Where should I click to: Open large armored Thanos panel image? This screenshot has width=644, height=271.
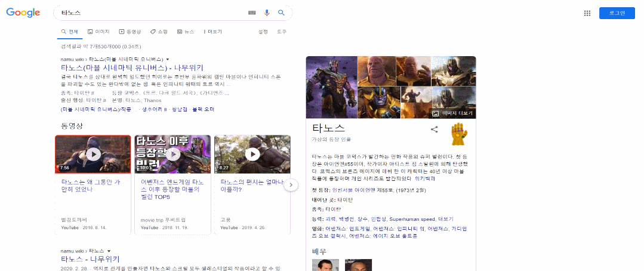pyautogui.click(x=331, y=87)
